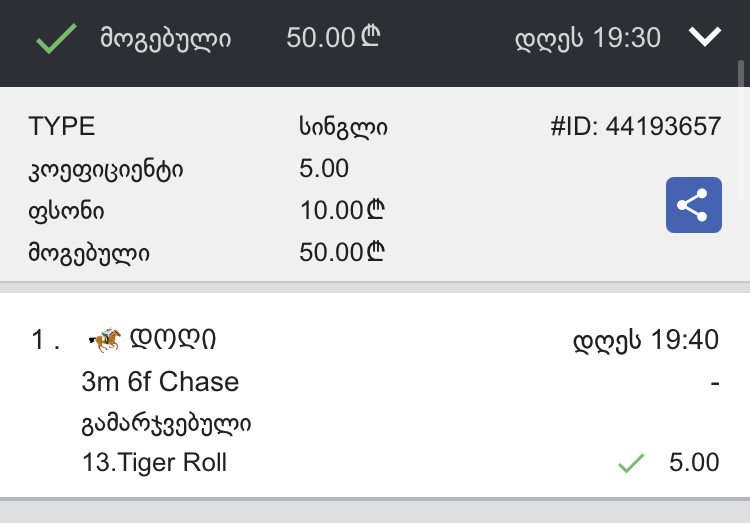Open the 3m 6f Chase event

pos(160,382)
